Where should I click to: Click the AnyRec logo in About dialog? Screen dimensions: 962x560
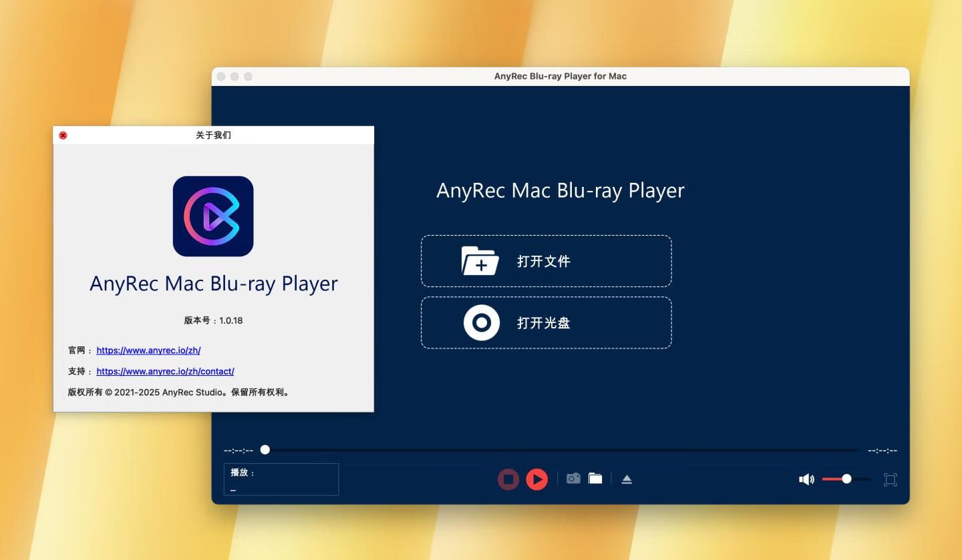pos(213,216)
